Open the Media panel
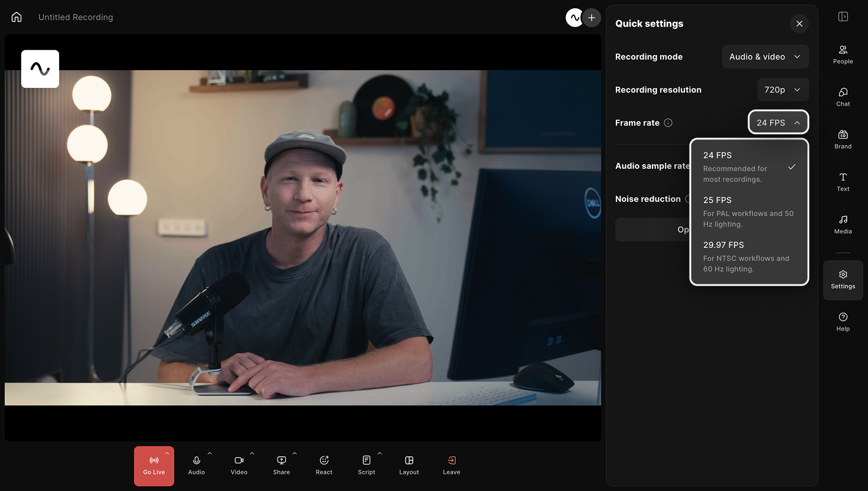 843,224
